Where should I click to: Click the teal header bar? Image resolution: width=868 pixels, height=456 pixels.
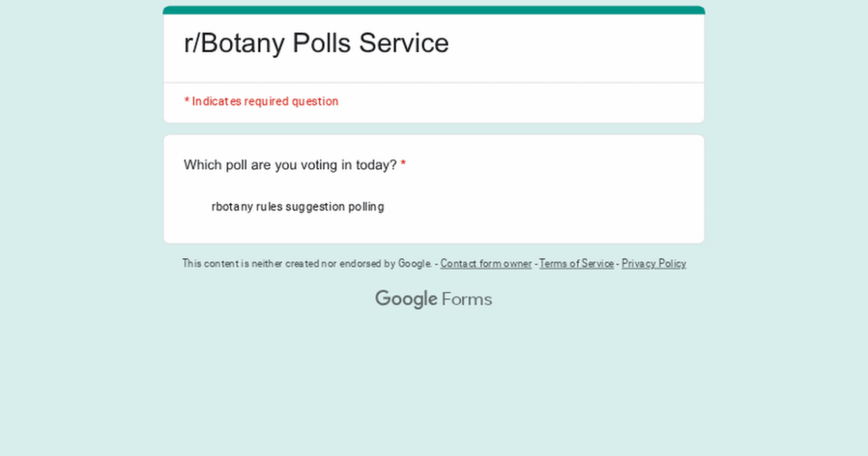tap(433, 9)
